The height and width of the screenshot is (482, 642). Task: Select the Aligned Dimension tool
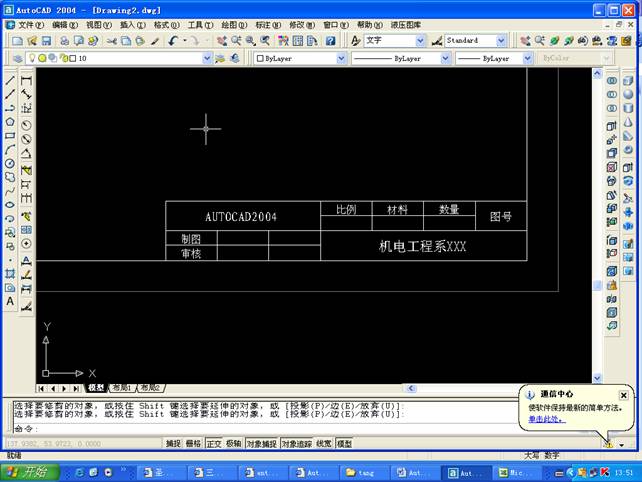point(26,94)
